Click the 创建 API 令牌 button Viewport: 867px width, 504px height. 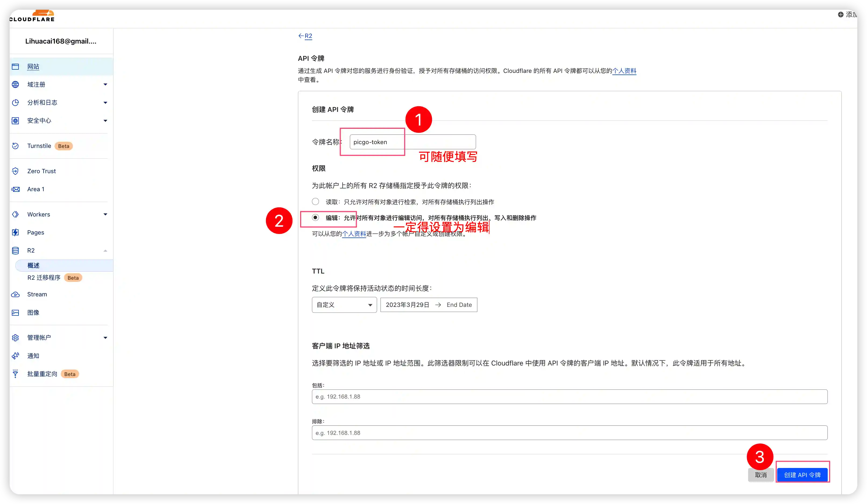pyautogui.click(x=803, y=474)
